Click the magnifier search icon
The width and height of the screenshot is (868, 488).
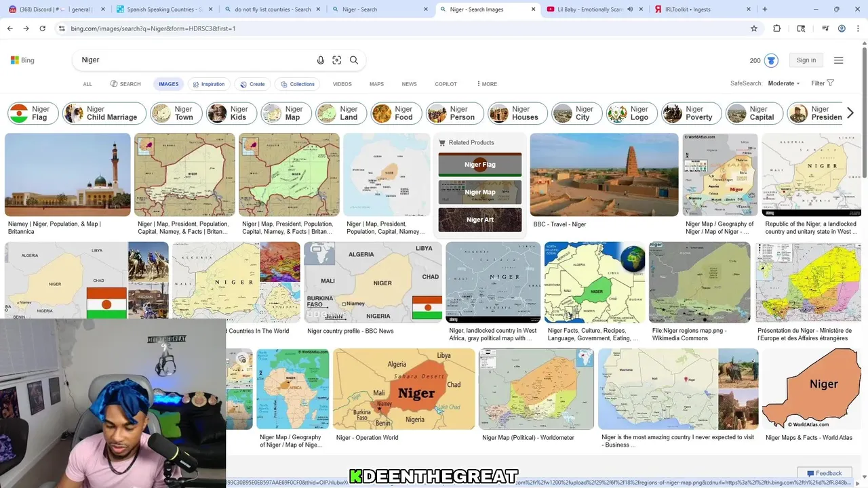pyautogui.click(x=354, y=60)
